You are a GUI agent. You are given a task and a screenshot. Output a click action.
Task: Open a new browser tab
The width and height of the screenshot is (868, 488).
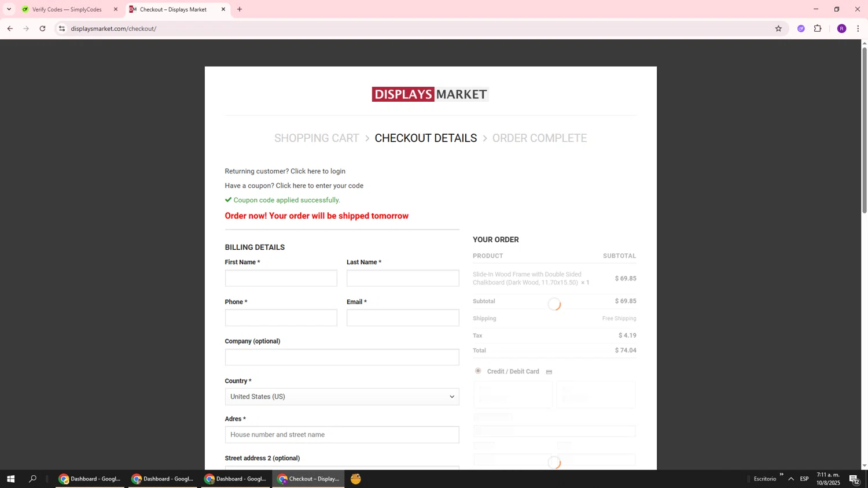240,9
